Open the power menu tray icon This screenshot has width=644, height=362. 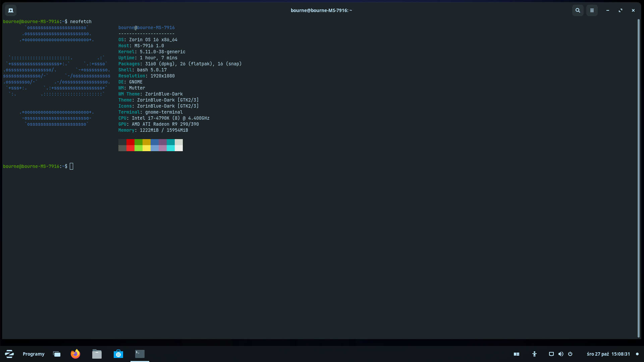pyautogui.click(x=570, y=354)
